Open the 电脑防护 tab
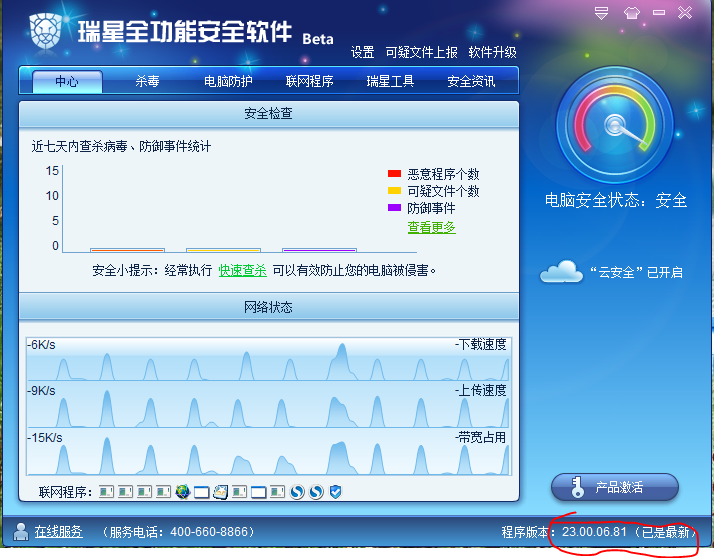 228,82
